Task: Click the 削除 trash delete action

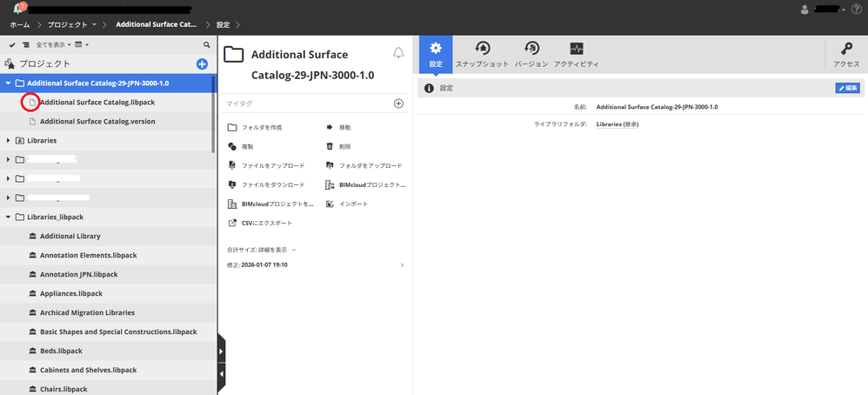Action: tap(338, 147)
